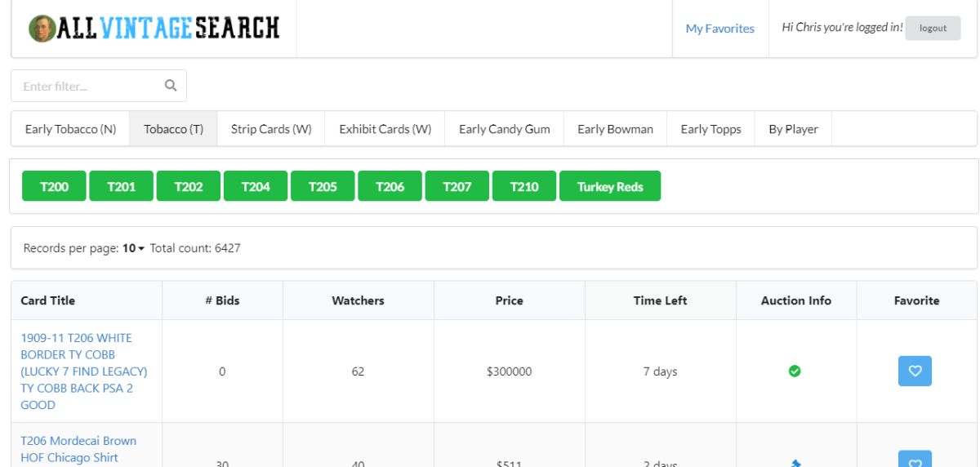This screenshot has width=980, height=467.
Task: Filter by the T205 button
Action: pos(323,186)
